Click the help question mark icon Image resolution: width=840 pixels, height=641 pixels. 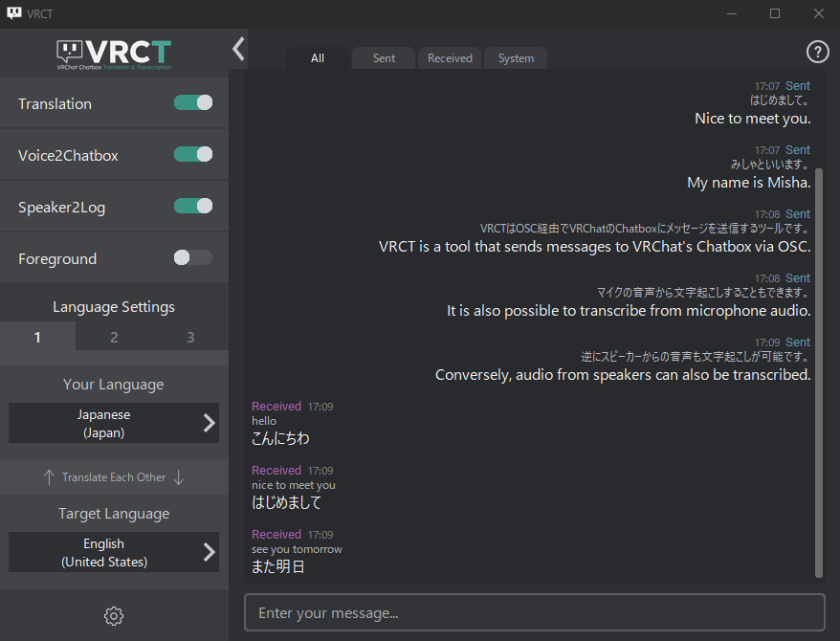click(x=816, y=51)
